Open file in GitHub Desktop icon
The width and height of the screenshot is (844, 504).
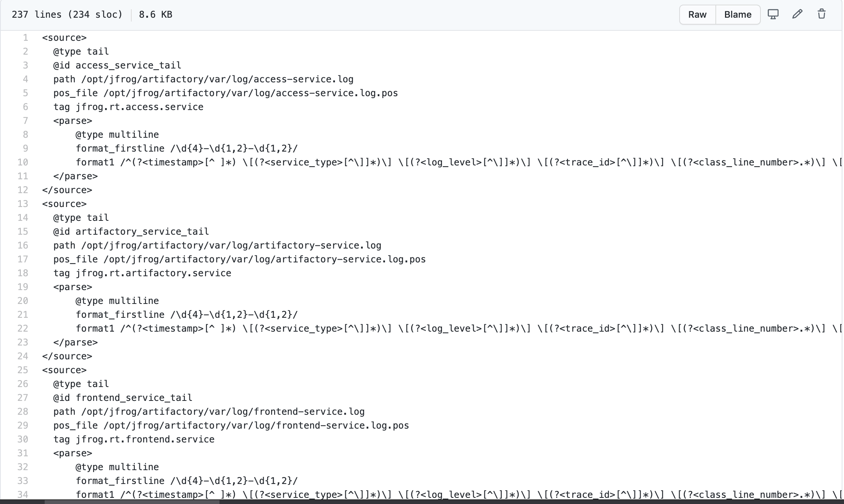pos(773,14)
